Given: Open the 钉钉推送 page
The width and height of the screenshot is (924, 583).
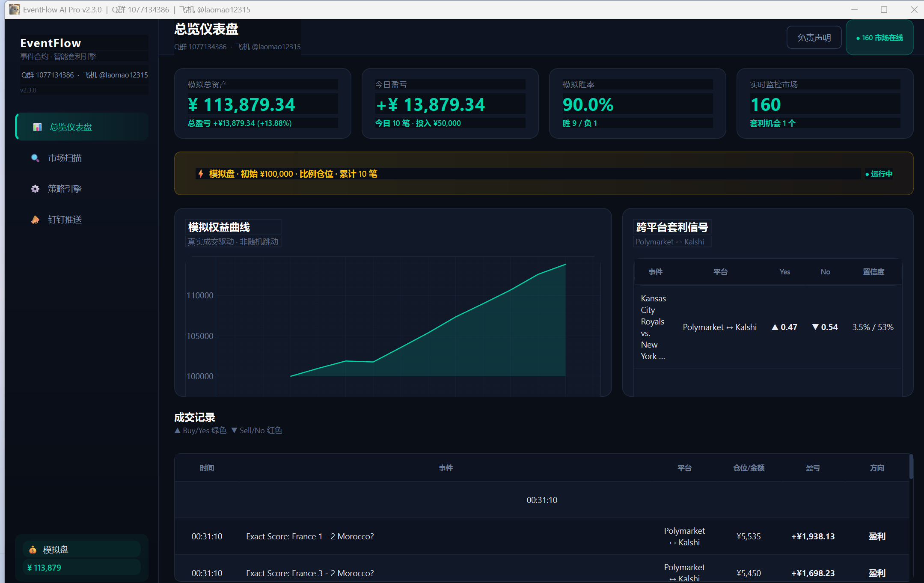Looking at the screenshot, I should click(x=82, y=220).
